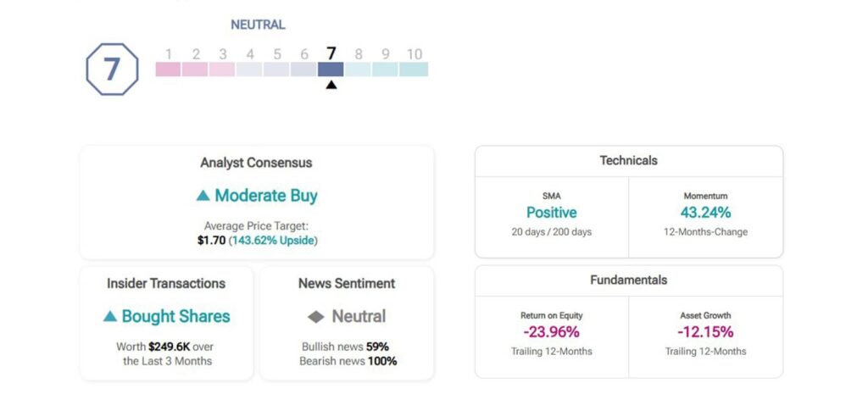Click the triangle icon beside Bought Shares
This screenshot has height=394, width=868.
pos(109,316)
